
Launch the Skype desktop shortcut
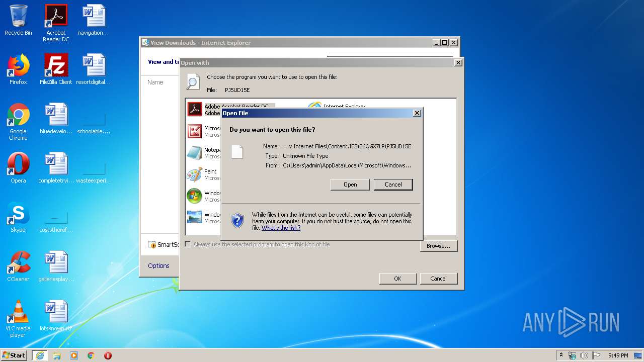[18, 217]
